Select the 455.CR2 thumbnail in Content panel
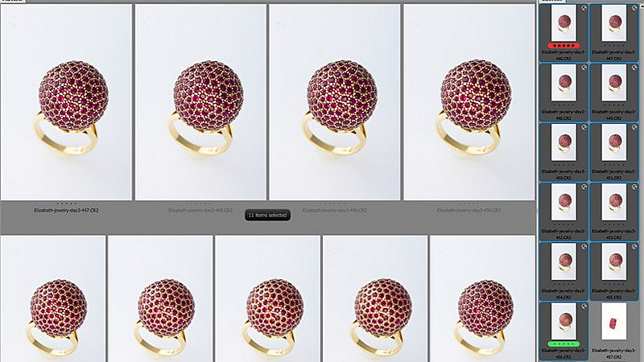The width and height of the screenshot is (644, 362). point(613,262)
